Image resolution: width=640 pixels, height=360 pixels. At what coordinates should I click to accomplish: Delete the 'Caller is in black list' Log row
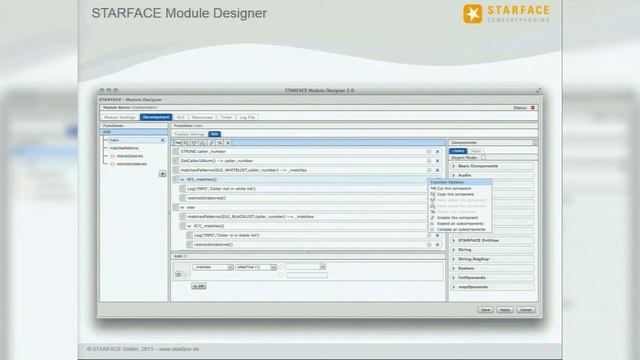438,236
